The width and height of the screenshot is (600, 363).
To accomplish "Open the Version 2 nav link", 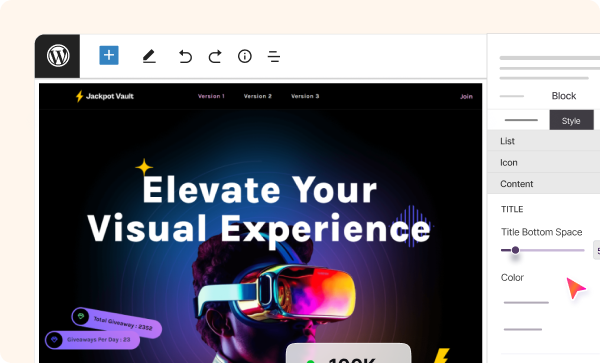I will [x=258, y=96].
